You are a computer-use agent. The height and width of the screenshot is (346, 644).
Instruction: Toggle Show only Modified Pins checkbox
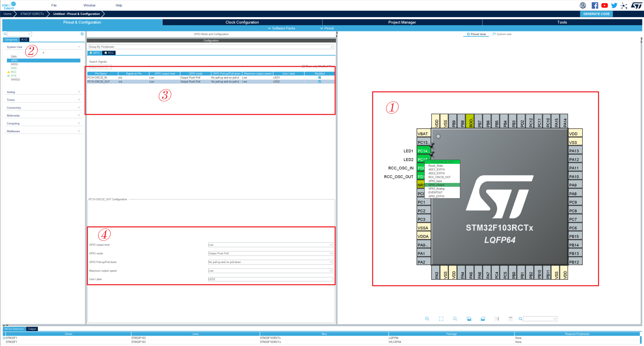[303, 66]
